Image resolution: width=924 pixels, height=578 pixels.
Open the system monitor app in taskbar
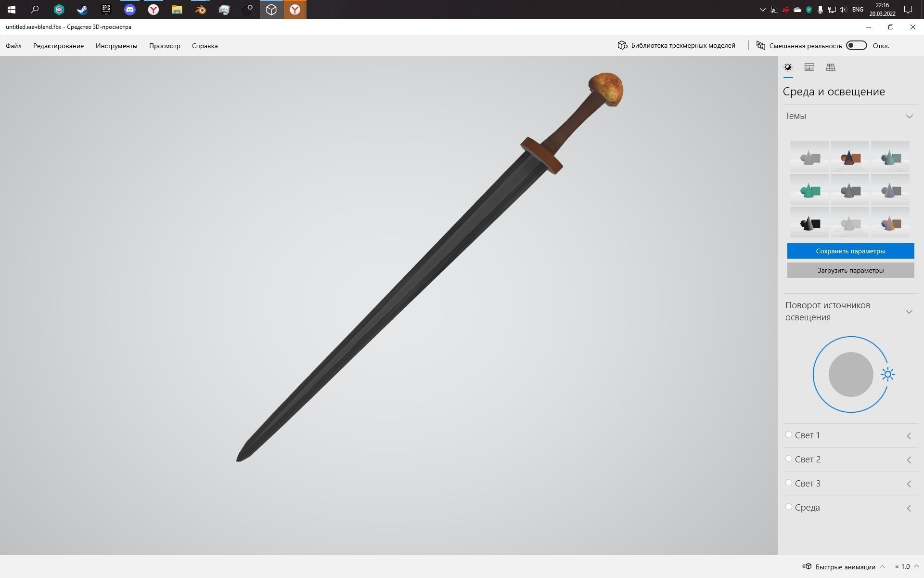pos(224,10)
